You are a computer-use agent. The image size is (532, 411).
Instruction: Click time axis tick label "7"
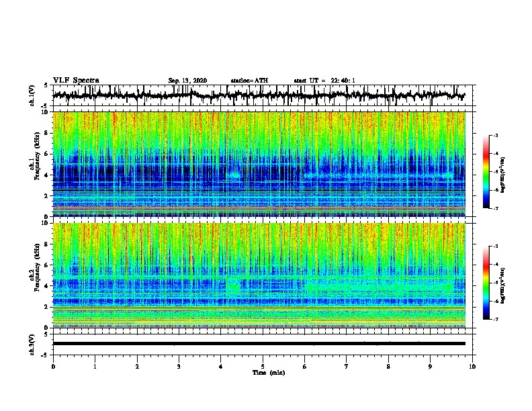point(347,367)
